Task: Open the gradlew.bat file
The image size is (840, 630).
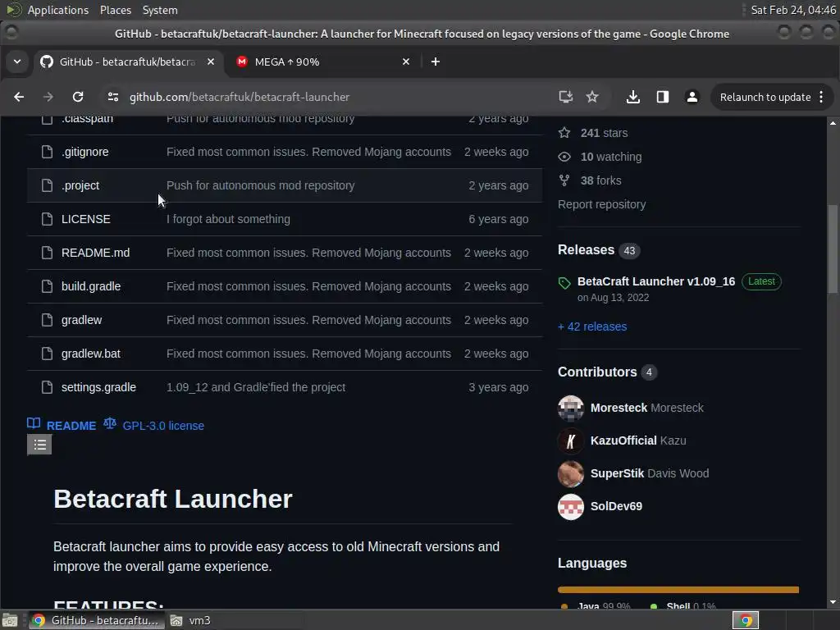Action: (91, 354)
